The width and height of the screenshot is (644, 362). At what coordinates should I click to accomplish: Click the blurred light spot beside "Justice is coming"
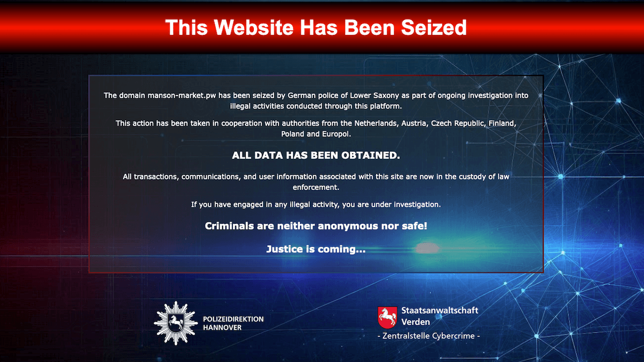[x=426, y=248]
